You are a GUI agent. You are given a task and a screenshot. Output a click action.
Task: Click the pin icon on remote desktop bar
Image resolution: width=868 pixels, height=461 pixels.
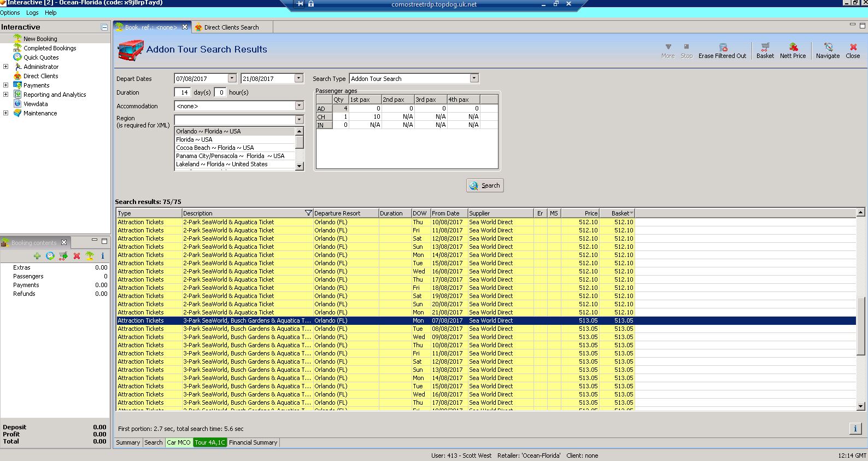point(300,4)
